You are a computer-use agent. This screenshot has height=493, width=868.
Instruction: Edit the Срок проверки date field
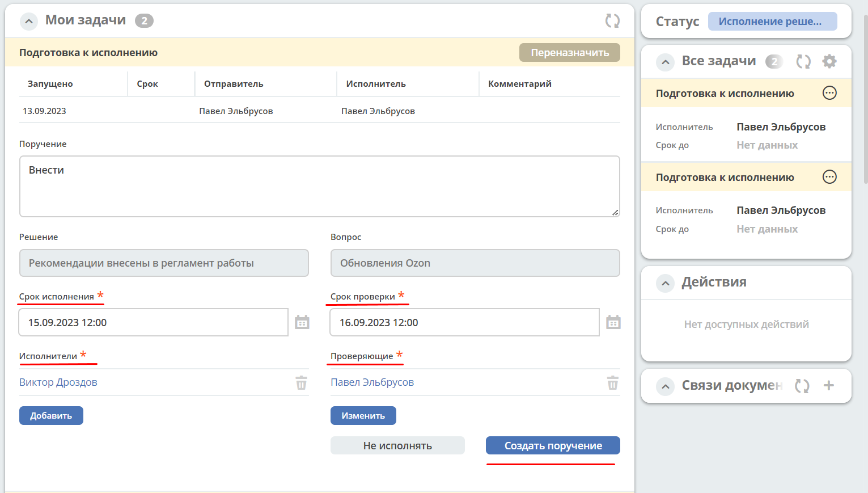click(464, 322)
